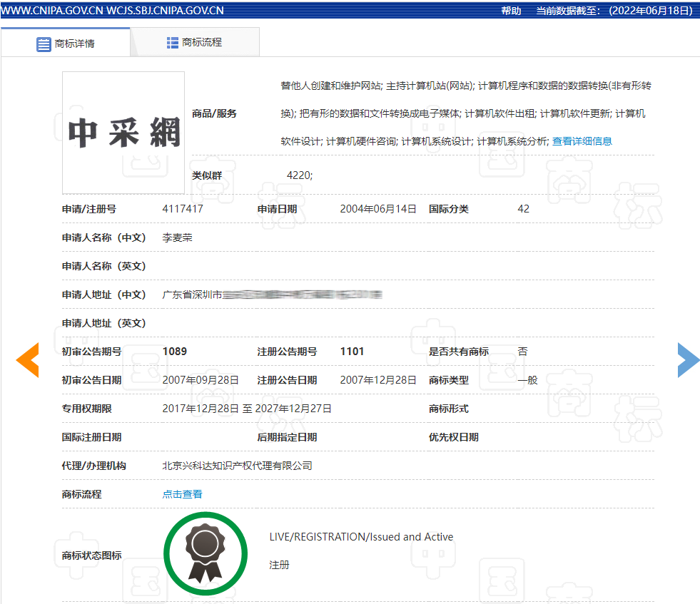Open 帮助 in the top bar
The height and width of the screenshot is (604, 700).
pos(511,11)
